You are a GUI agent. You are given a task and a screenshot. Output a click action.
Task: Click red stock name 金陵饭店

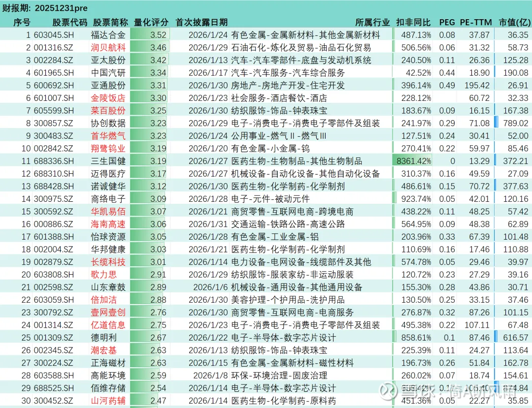[x=108, y=98]
